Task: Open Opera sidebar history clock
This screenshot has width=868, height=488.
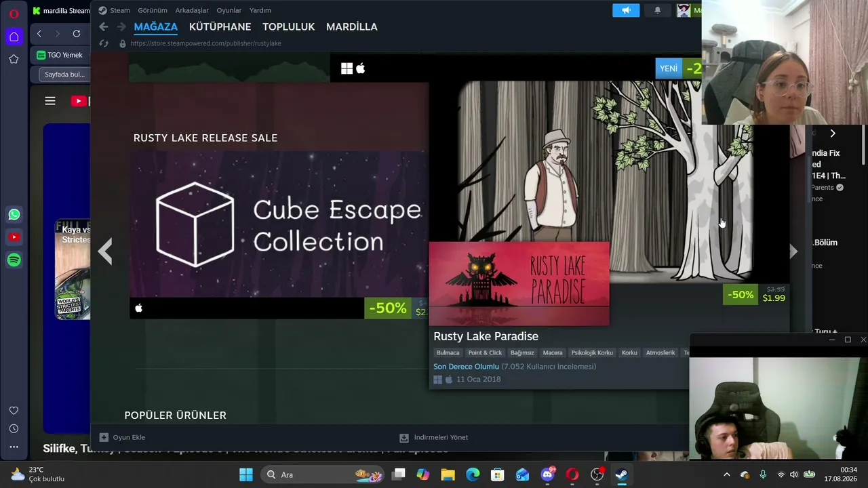Action: (x=14, y=429)
